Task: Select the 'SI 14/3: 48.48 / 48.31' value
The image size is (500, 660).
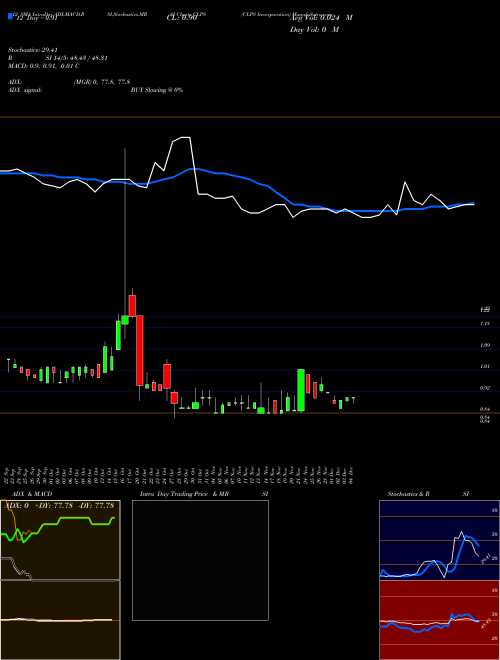Action: click(77, 58)
